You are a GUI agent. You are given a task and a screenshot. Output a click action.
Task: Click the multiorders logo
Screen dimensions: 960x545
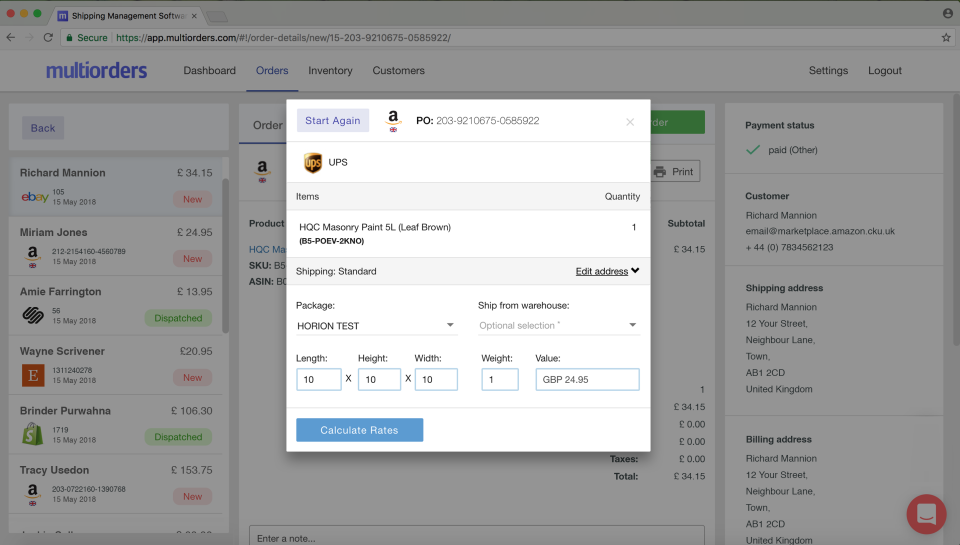point(96,70)
